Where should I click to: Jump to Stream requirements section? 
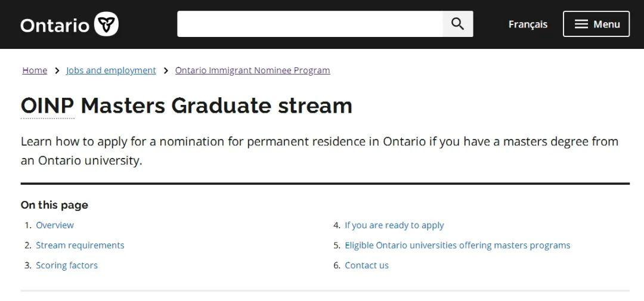coord(80,246)
